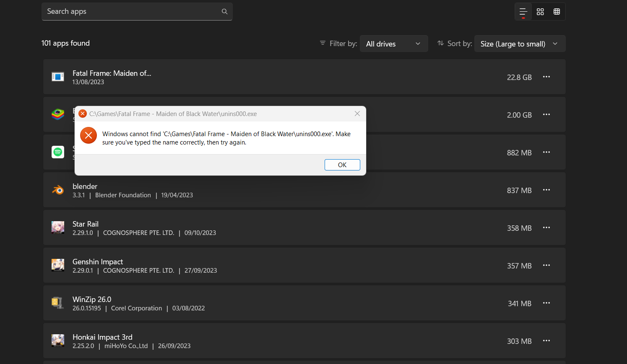Open more options for 882 MB app

[x=546, y=152]
